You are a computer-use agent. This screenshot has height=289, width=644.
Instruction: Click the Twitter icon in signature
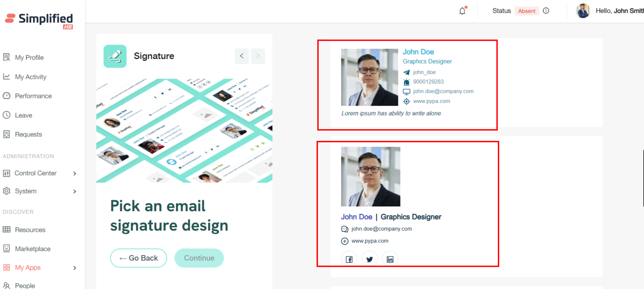(370, 259)
